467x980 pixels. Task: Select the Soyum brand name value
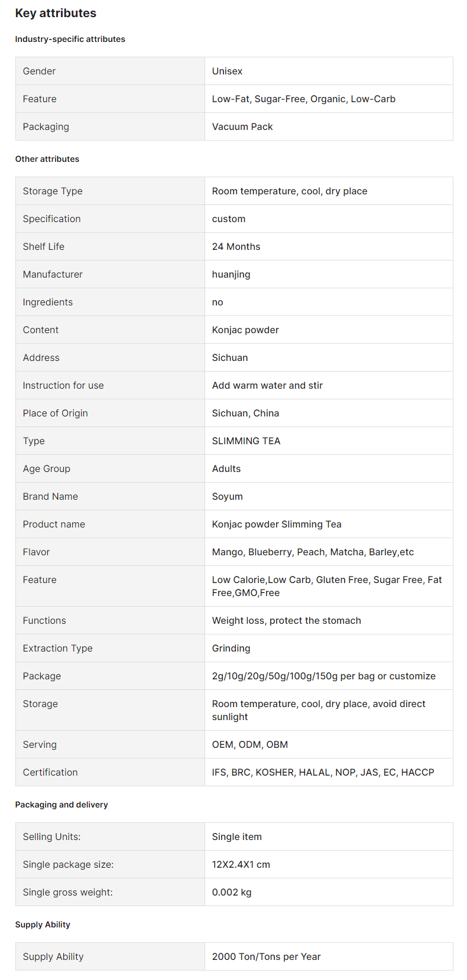click(x=227, y=496)
